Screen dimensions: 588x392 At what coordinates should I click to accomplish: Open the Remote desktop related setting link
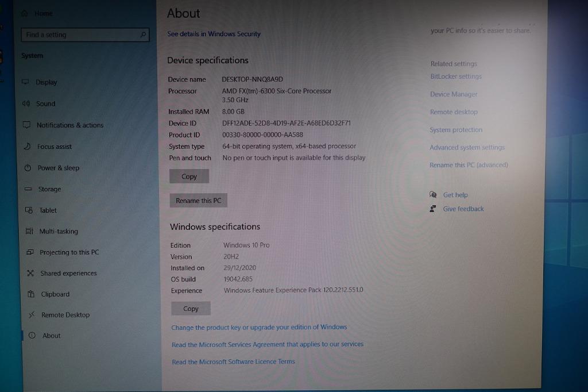[454, 112]
